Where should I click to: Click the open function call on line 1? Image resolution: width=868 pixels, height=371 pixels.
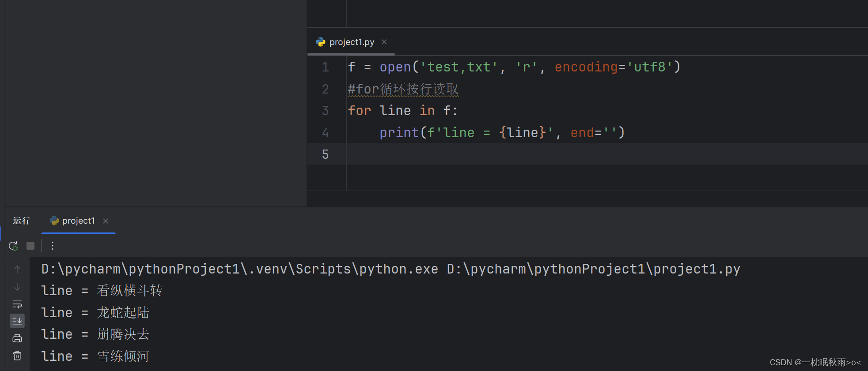pyautogui.click(x=395, y=67)
